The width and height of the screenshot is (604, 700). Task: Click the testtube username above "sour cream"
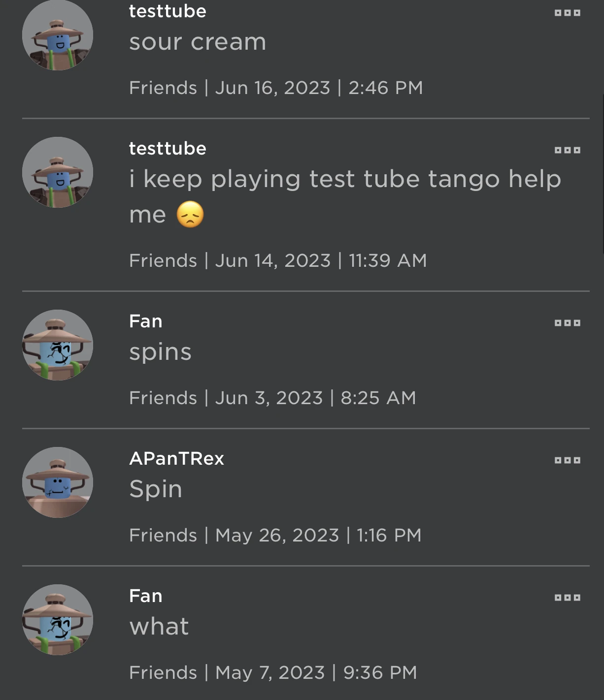click(168, 11)
